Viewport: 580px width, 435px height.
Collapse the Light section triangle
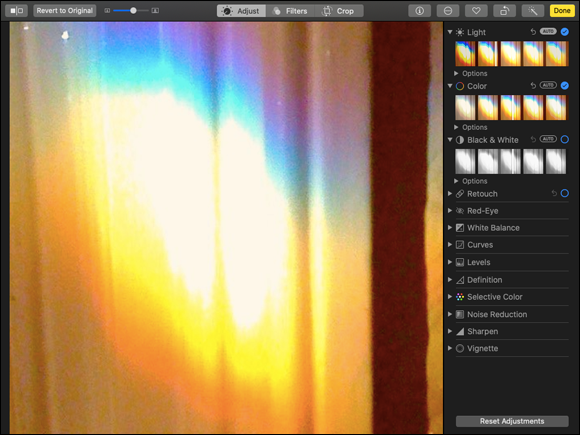click(450, 32)
